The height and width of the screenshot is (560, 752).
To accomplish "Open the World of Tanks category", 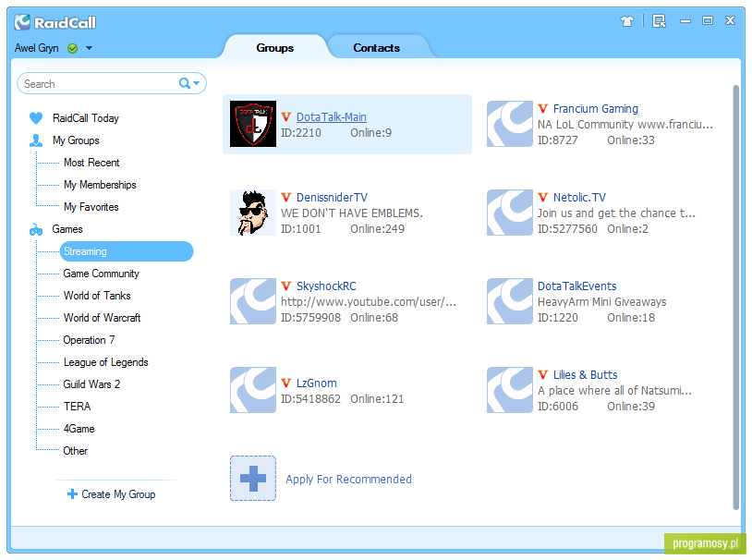I will 97,296.
